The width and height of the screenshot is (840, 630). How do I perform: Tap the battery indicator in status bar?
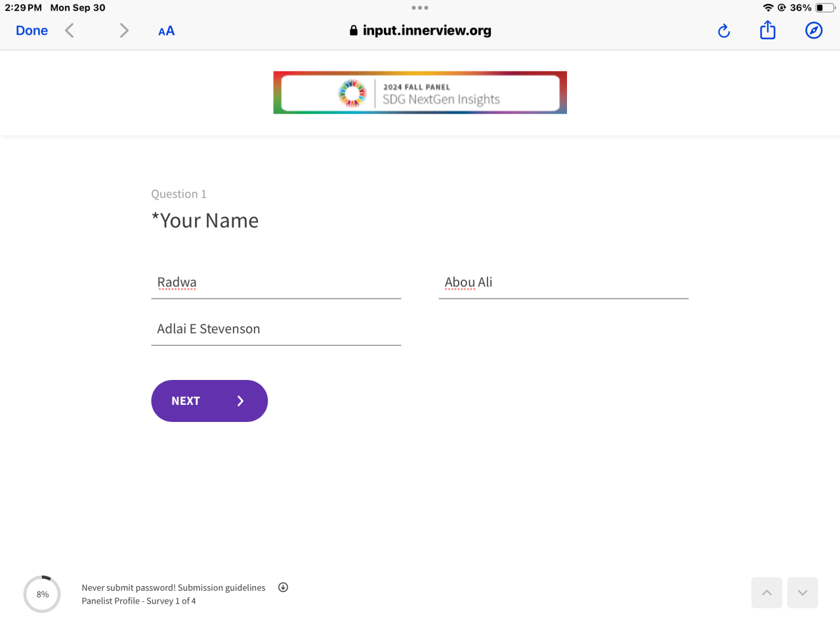click(825, 8)
